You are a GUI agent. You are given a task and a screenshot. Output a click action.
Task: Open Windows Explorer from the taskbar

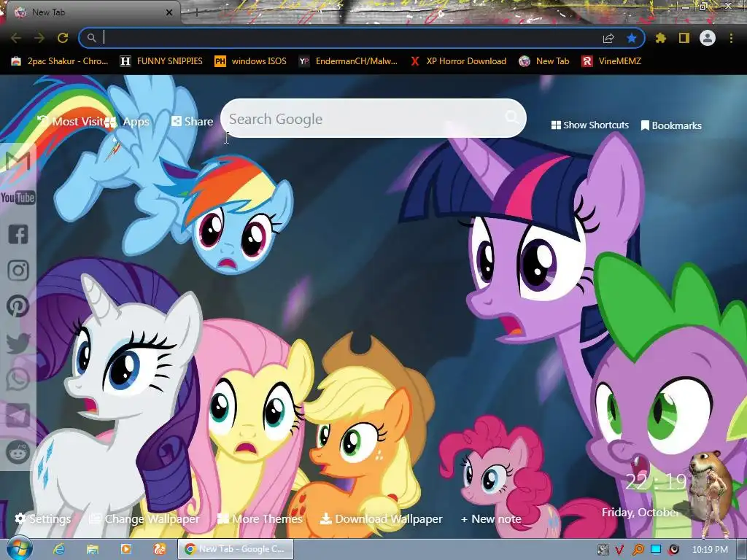(x=93, y=549)
